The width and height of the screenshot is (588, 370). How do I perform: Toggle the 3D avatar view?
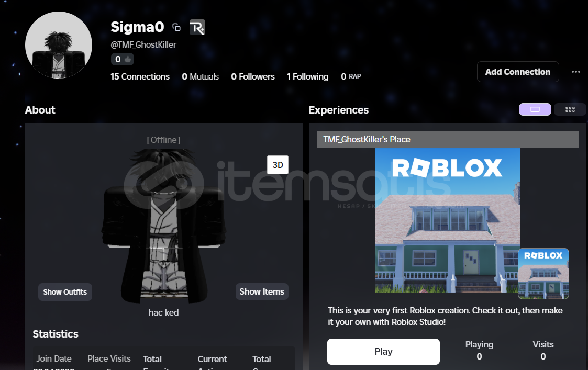pyautogui.click(x=278, y=165)
